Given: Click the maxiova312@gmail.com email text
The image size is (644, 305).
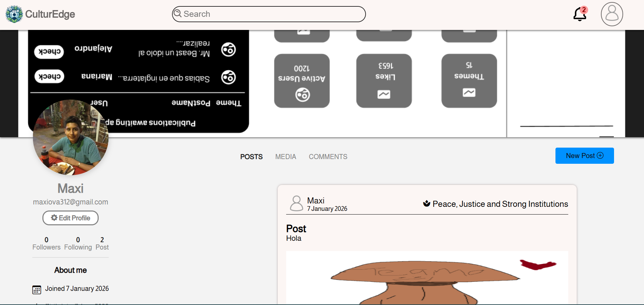Looking at the screenshot, I should point(70,202).
